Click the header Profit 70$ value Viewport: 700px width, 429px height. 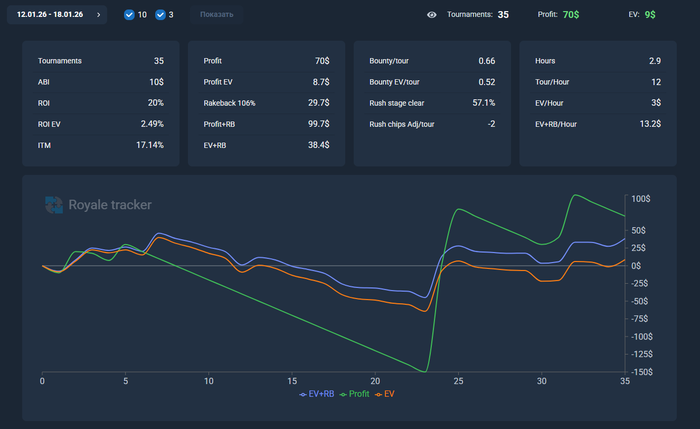pos(571,15)
